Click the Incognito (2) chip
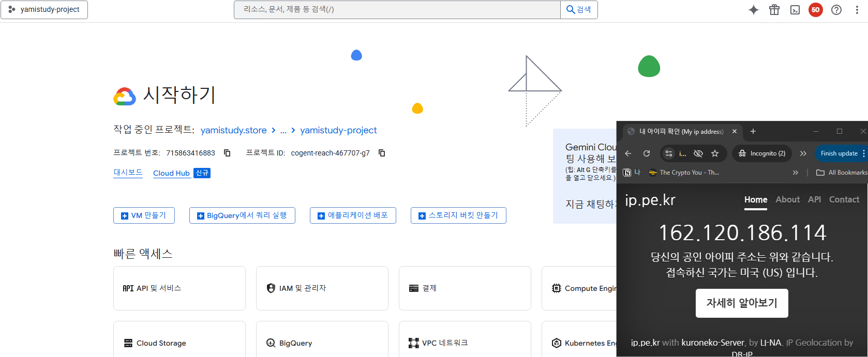The height and width of the screenshot is (357, 868). (x=762, y=153)
